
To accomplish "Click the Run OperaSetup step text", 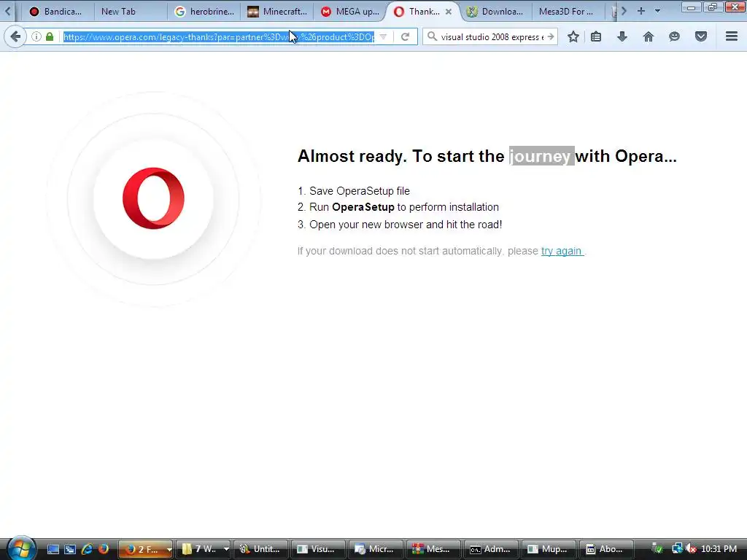I will [398, 207].
